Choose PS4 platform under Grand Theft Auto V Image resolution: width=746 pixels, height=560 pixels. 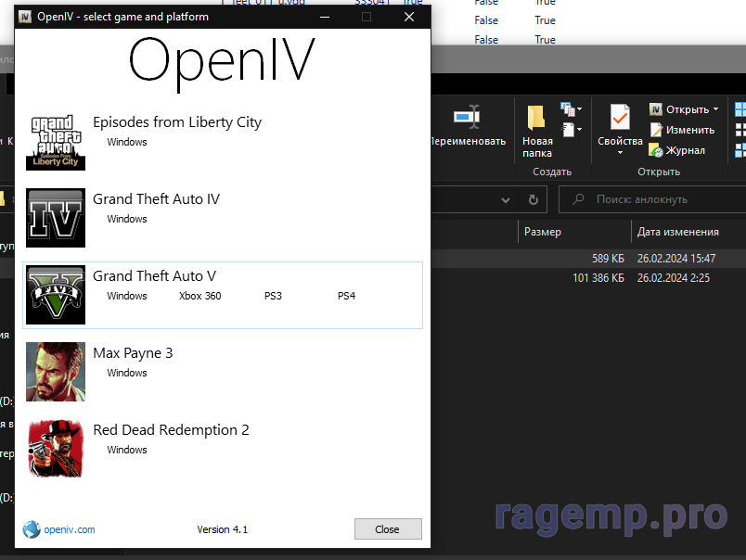point(346,297)
